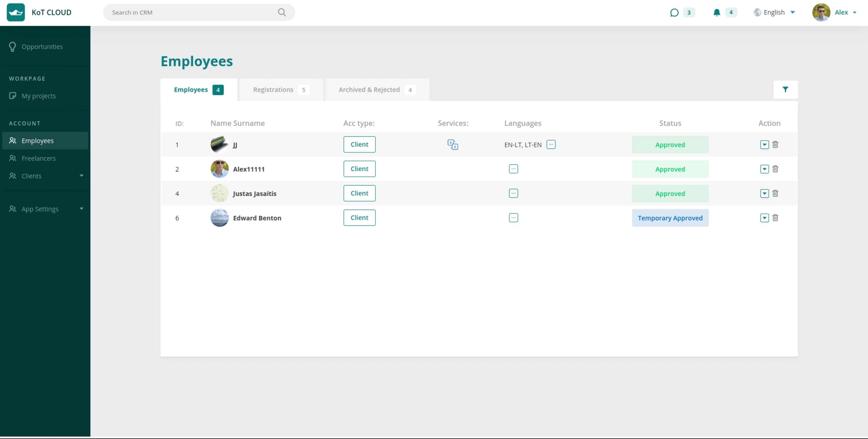868x439 pixels.
Task: Open Freelancers in the sidebar
Action: click(38, 158)
